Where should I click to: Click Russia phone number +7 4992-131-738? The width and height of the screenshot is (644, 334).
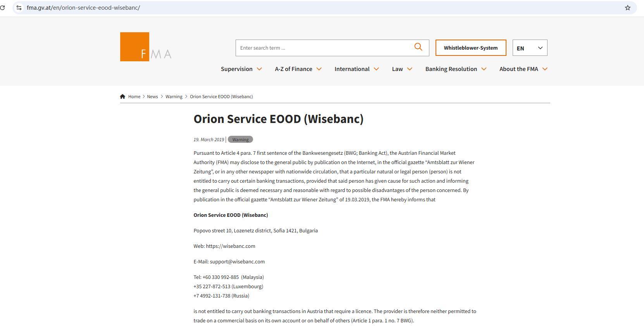pyautogui.click(x=221, y=296)
